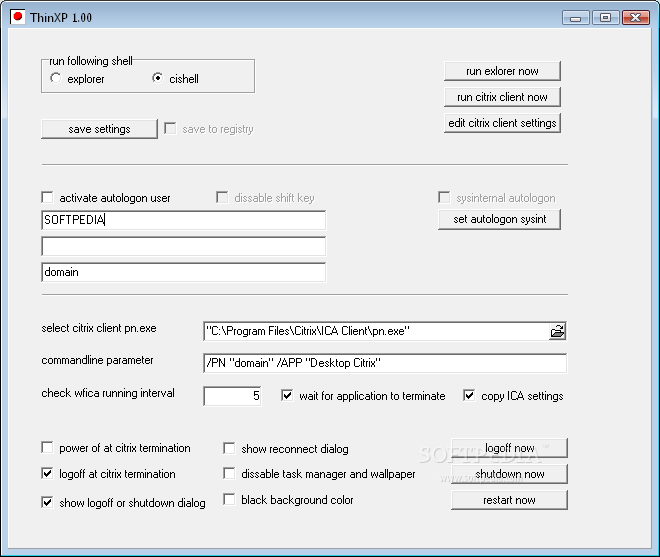660x557 pixels.
Task: Click run exlorer now button
Action: [502, 71]
